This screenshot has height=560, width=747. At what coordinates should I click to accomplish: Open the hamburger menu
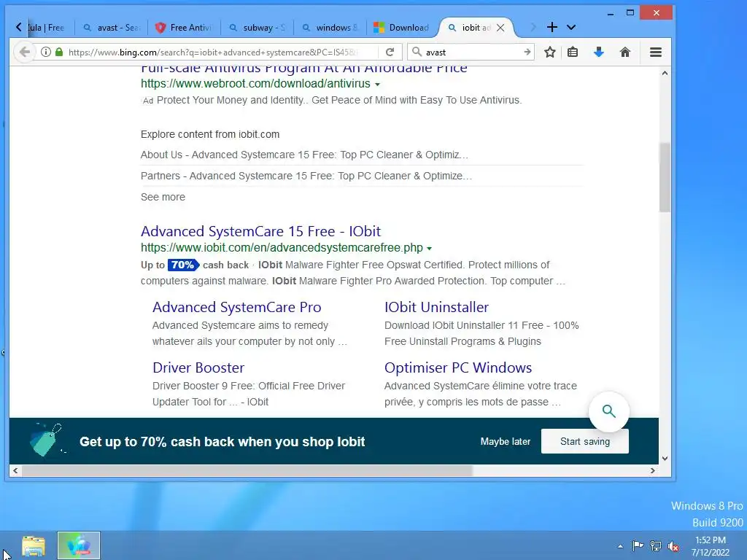coord(656,52)
